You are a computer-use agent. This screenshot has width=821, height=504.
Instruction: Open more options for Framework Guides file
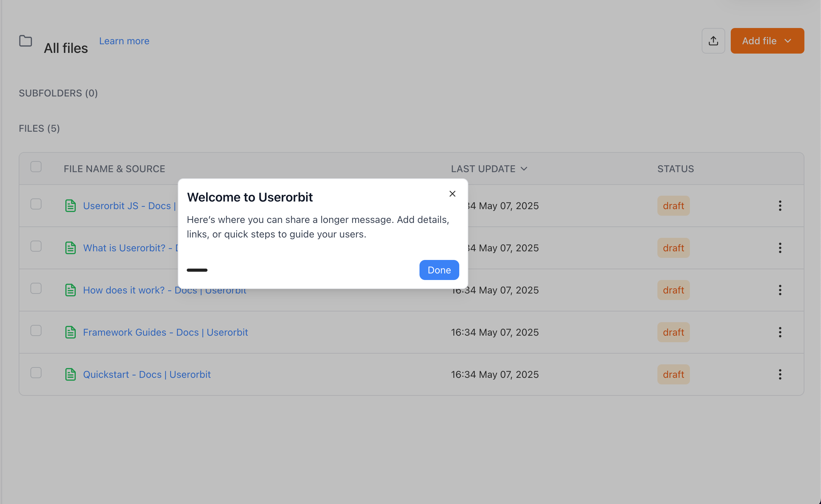click(x=780, y=332)
